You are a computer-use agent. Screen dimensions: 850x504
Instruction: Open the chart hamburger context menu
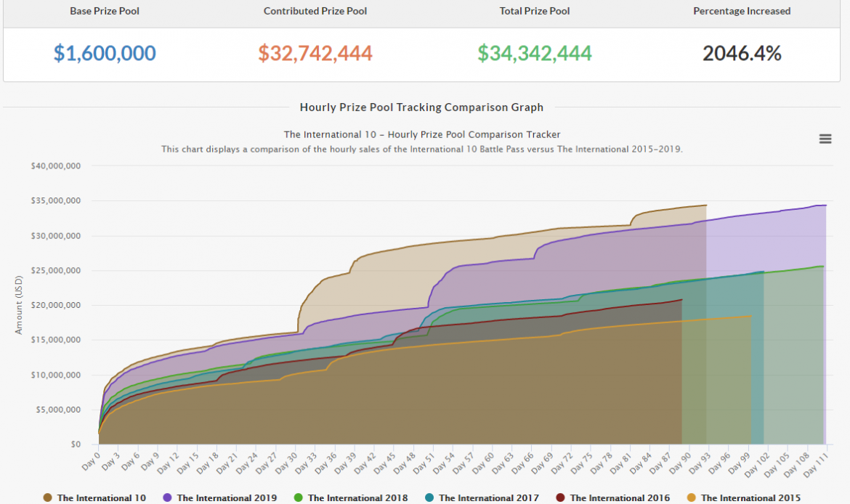[x=825, y=139]
